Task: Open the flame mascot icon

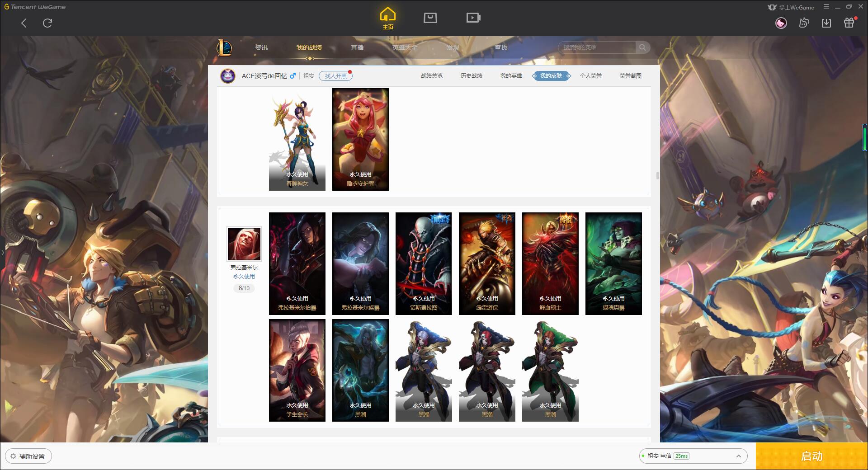Action: pyautogui.click(x=804, y=23)
